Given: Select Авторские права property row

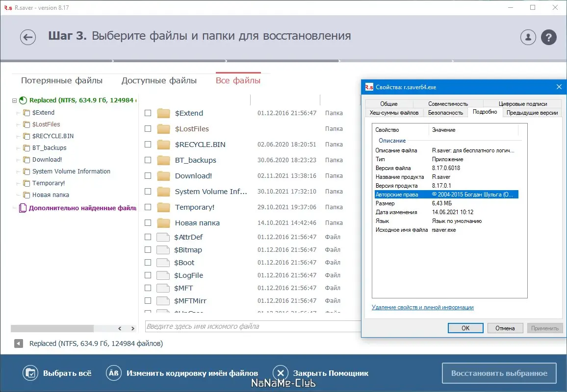Looking at the screenshot, I should pos(446,195).
